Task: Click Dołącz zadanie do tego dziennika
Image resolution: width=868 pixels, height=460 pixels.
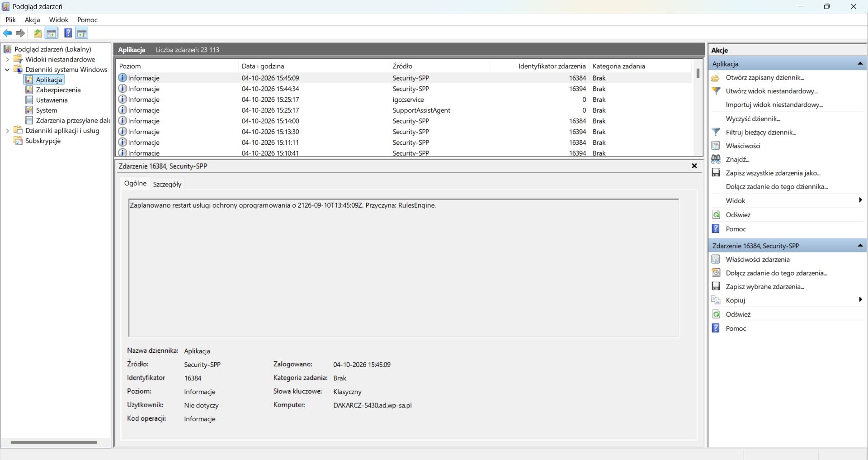Action: tap(777, 186)
